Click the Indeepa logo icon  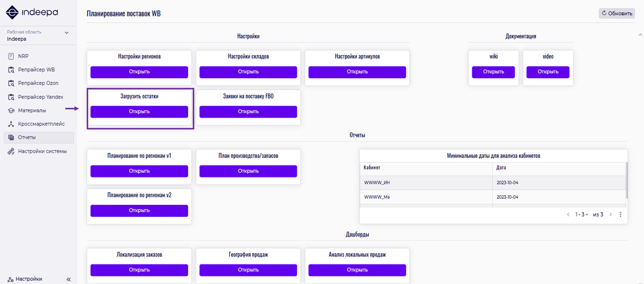(12, 12)
